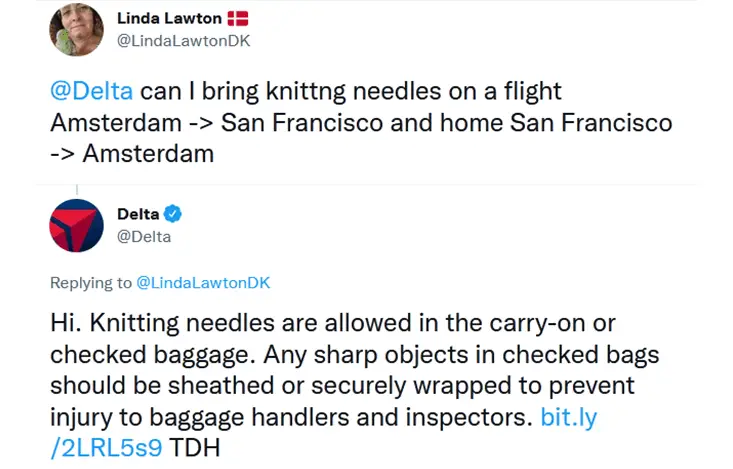
Task: Click the 'Replying to' label
Action: pos(91,283)
